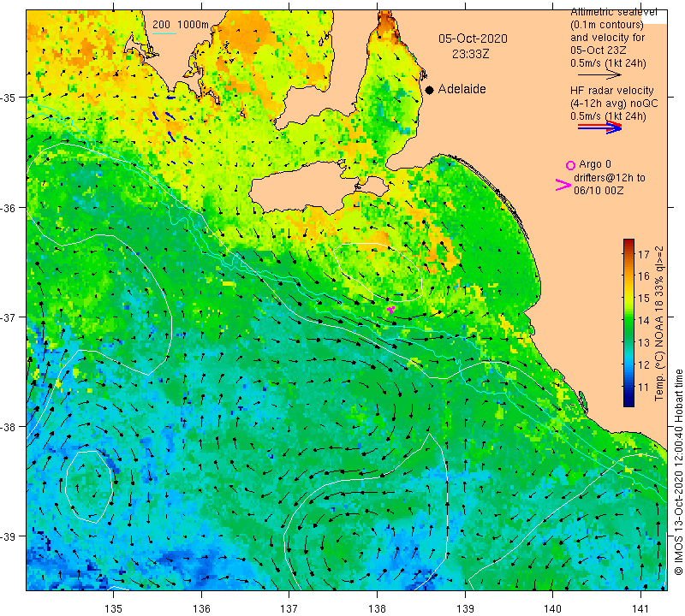
Task: Click the colorbar tick label 13
Action: [644, 342]
